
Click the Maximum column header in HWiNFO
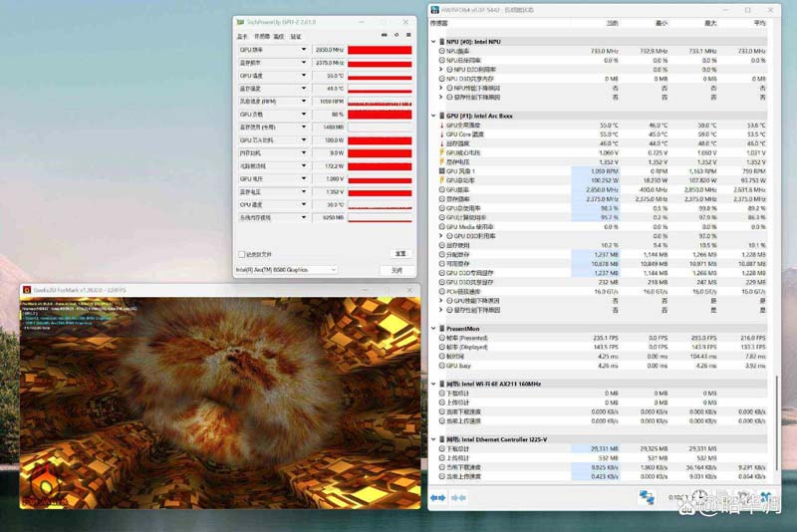click(710, 23)
